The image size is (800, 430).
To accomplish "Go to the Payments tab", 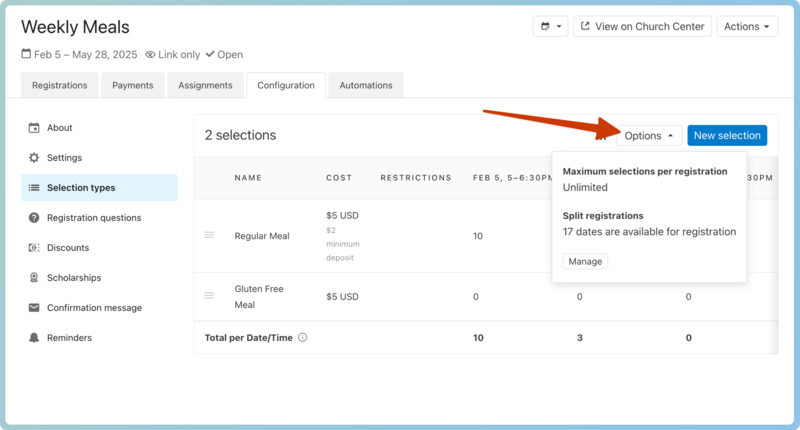I will click(133, 86).
